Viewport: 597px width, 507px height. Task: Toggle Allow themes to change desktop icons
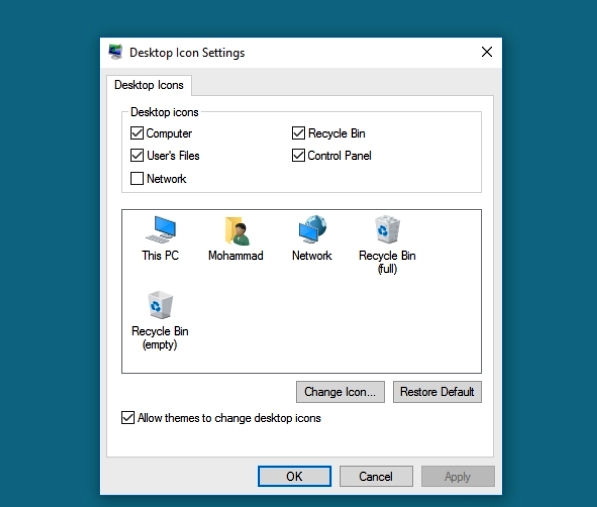[128, 418]
